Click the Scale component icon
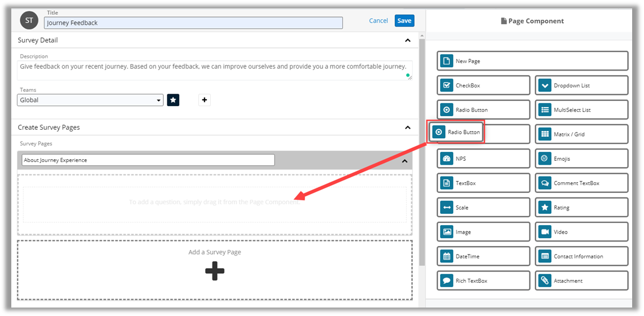 point(447,208)
